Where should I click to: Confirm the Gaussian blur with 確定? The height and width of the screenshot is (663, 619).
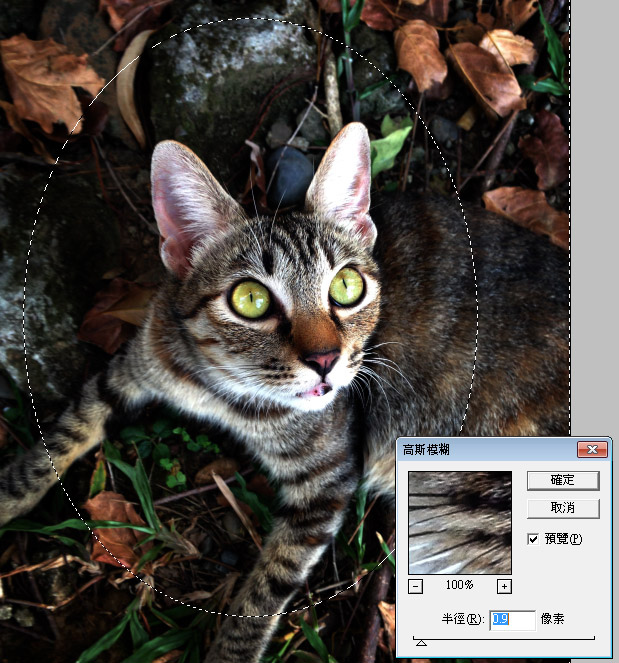click(563, 480)
